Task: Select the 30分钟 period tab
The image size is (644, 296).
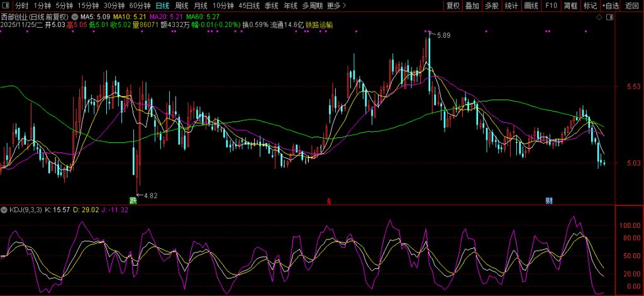Action: (114, 6)
